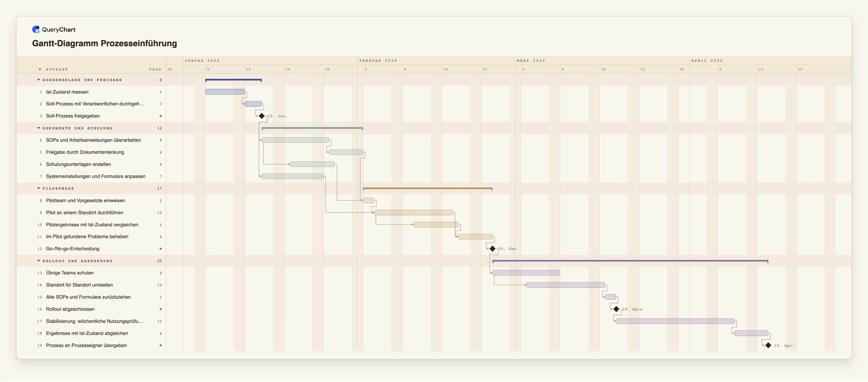Click the Standort für Standort umstellen bar
Image resolution: width=868 pixels, height=382 pixels.
(x=565, y=285)
